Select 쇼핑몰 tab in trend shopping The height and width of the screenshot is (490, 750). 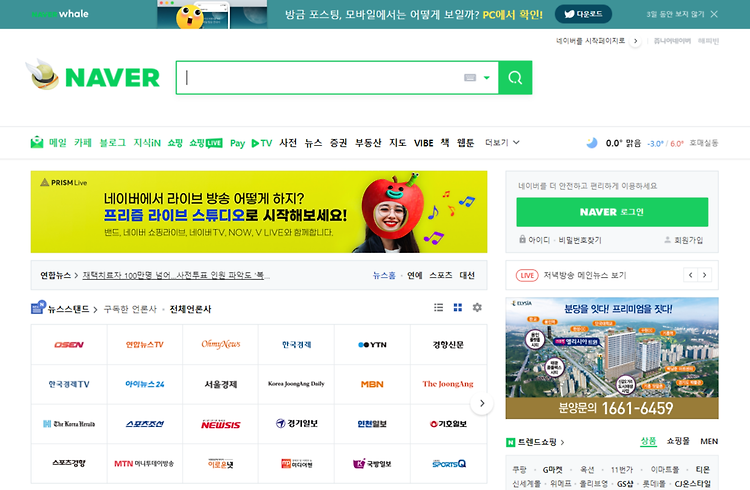point(678,441)
